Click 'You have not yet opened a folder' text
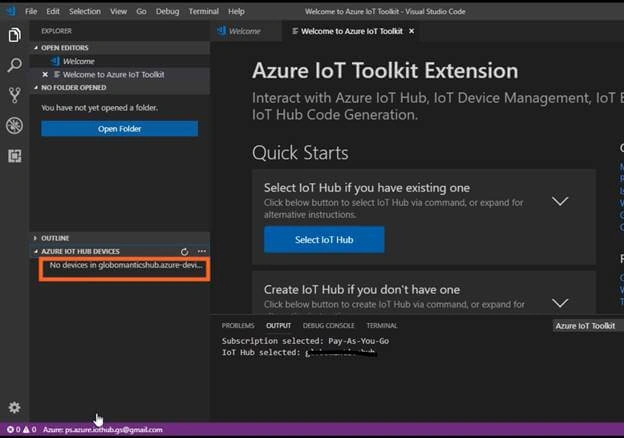 coord(99,107)
